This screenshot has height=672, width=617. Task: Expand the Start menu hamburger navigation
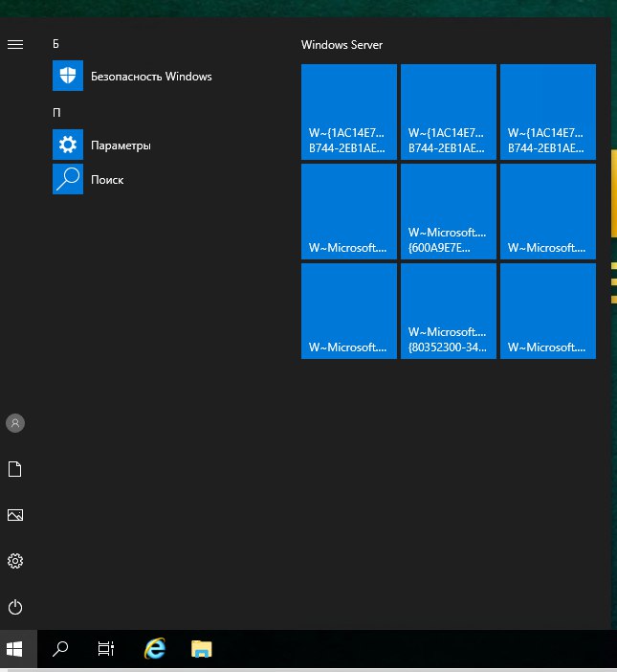coord(15,44)
